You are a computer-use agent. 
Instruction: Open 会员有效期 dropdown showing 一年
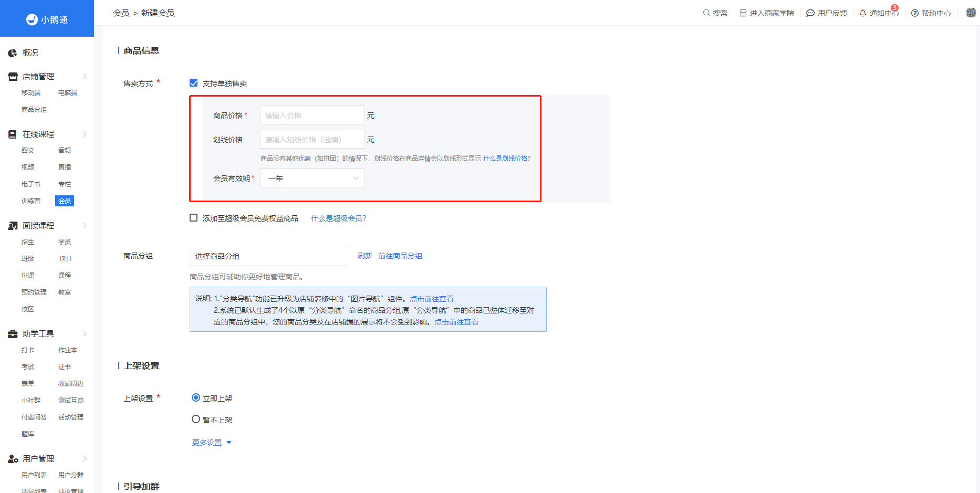312,178
